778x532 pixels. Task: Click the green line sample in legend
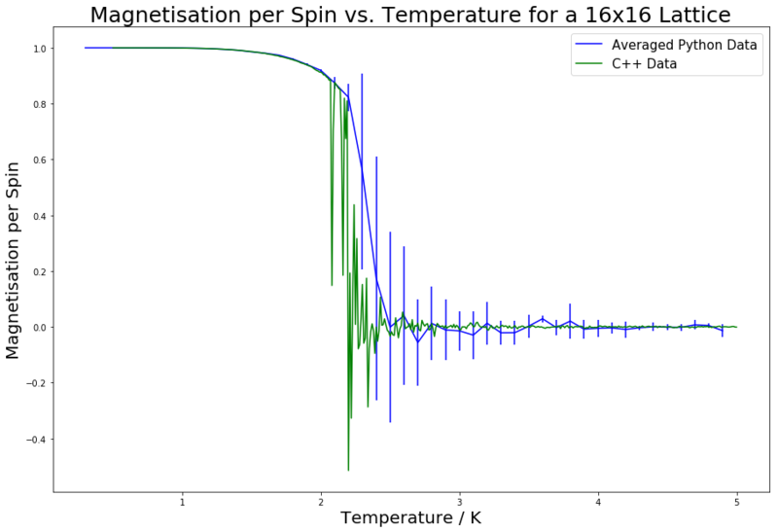point(589,63)
